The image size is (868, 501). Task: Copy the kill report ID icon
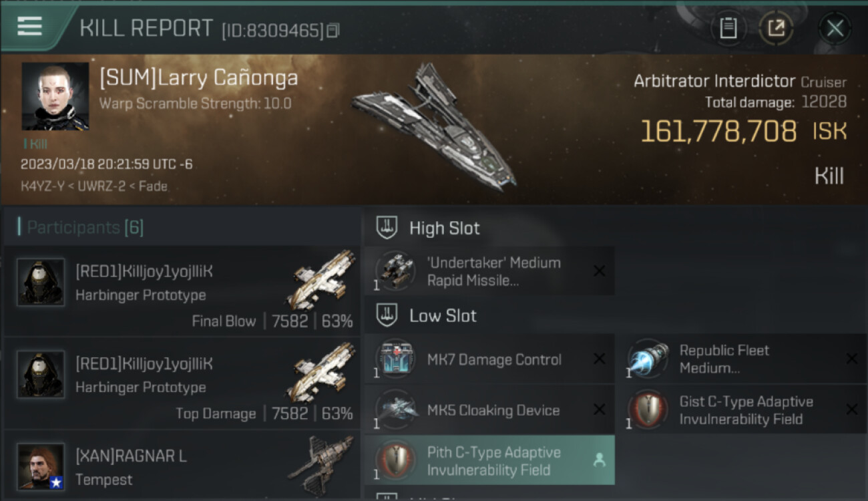pyautogui.click(x=333, y=30)
